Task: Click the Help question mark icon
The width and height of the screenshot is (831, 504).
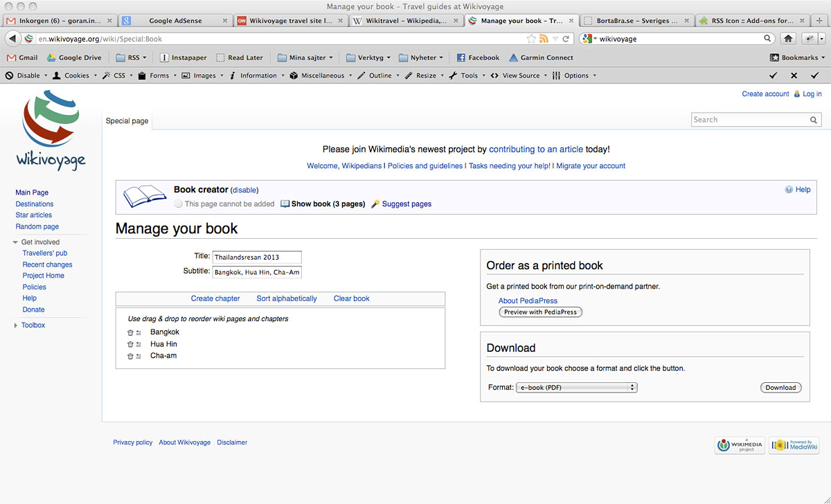Action: 789,190
